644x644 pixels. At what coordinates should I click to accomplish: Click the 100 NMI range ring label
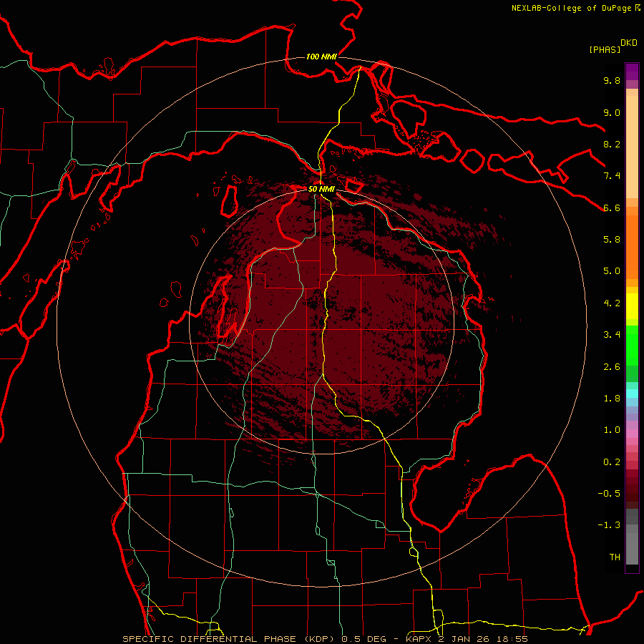coord(321,57)
